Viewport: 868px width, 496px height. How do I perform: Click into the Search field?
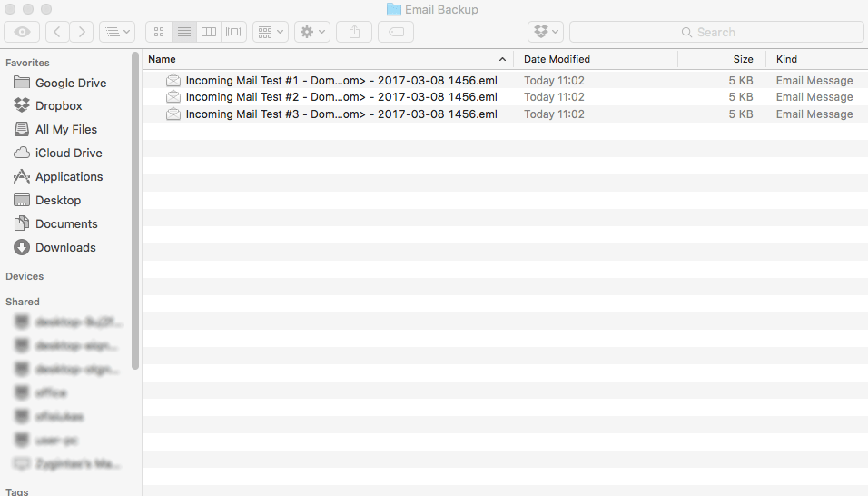pos(716,32)
